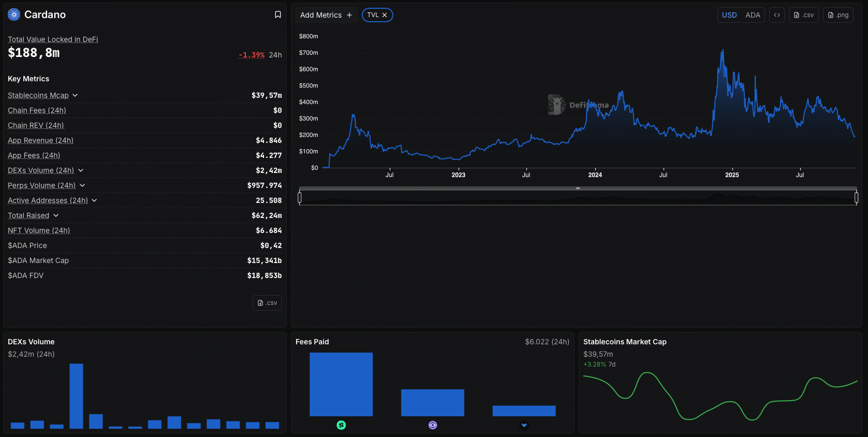This screenshot has width=868, height=437.
Task: Expand the Stablecoins Mcap row
Action: 75,95
